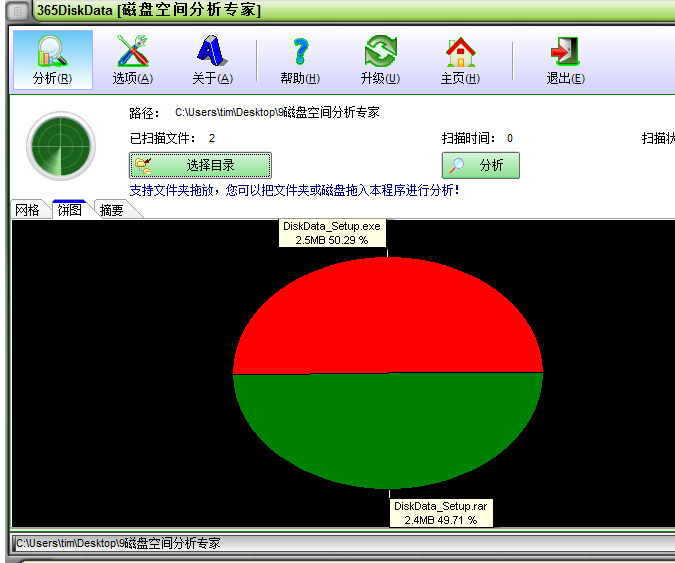
Task: Open Options (选项) tools icon
Action: [132, 52]
